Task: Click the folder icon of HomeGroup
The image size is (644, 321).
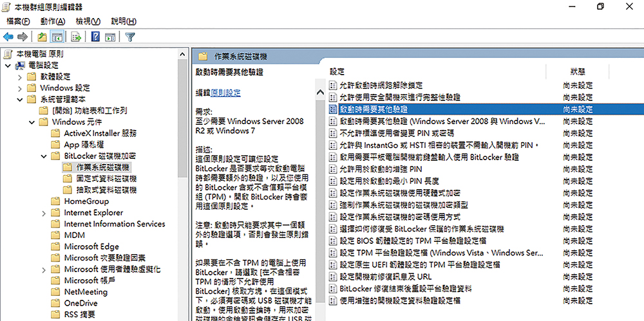Action: 55,201
